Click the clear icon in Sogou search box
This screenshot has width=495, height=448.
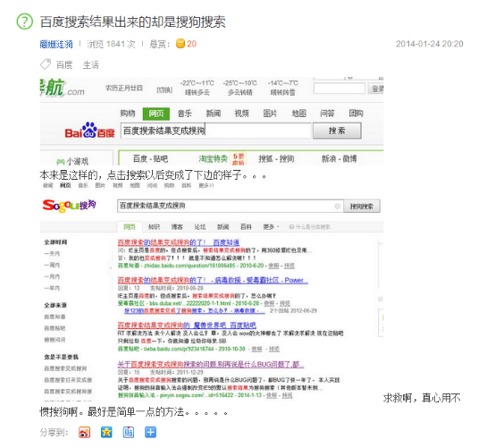point(337,207)
